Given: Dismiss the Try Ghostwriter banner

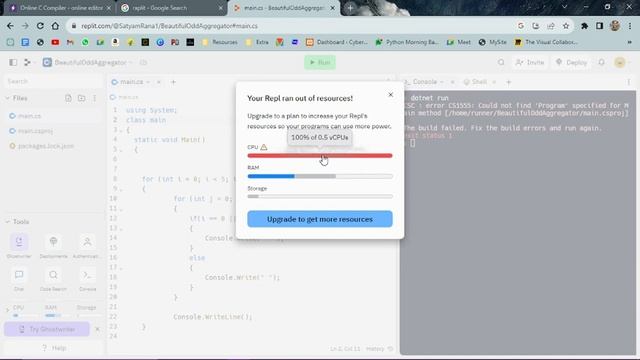Looking at the screenshot, I should (97, 329).
